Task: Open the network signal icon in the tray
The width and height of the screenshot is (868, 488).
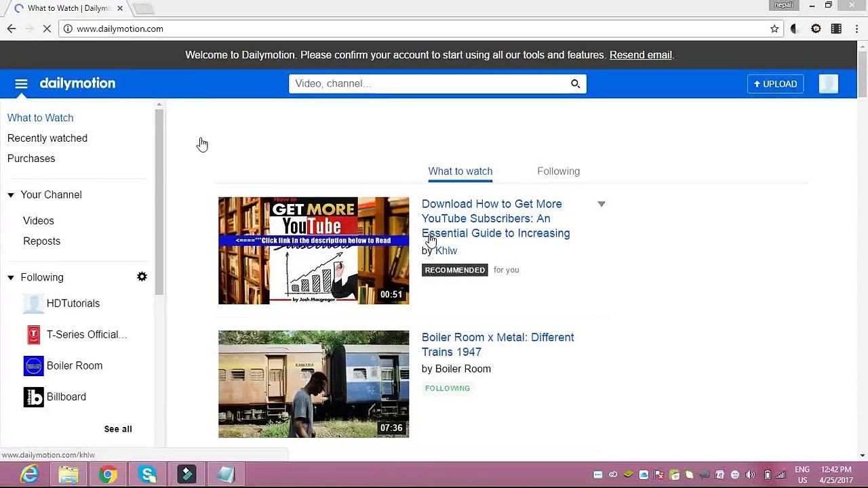Action: (x=781, y=474)
